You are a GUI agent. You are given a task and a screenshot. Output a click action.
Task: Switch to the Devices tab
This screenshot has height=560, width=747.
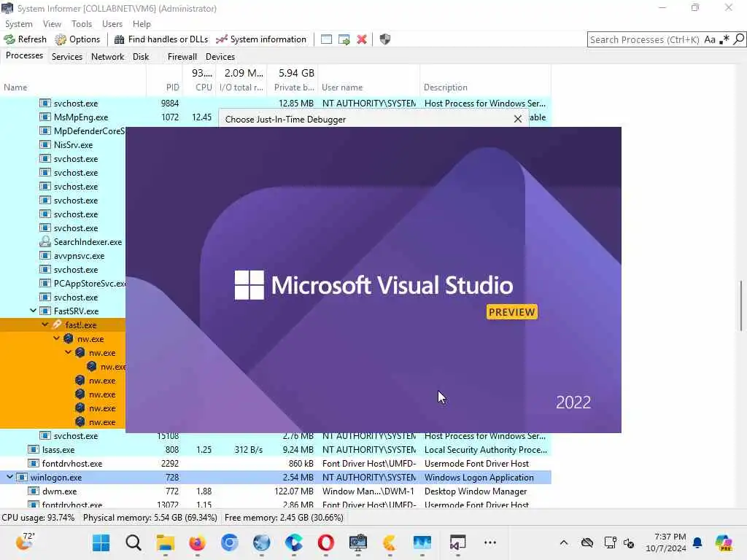pos(220,57)
